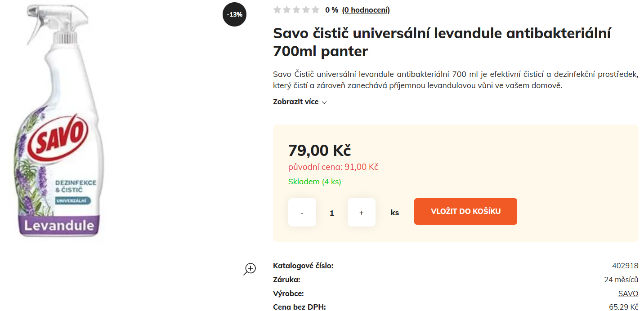The image size is (644, 311).
Task: Decrease quantity with the minus button
Action: point(302,213)
